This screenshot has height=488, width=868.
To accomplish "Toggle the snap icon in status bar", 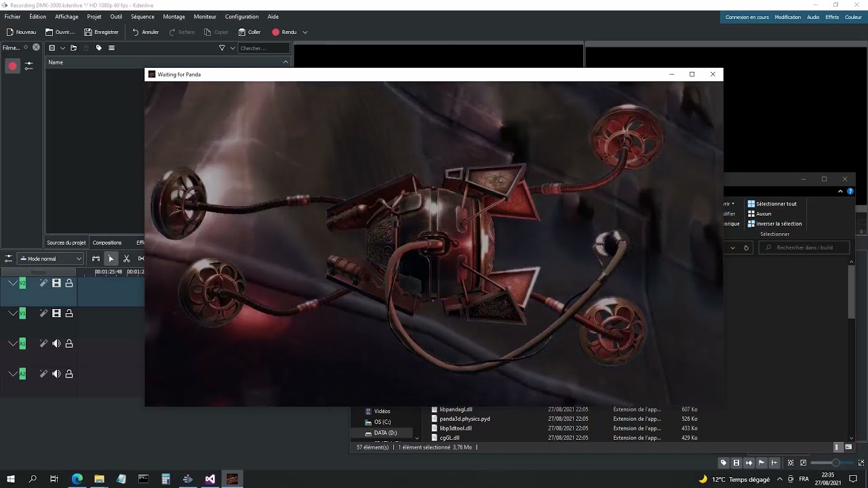I will (x=774, y=463).
